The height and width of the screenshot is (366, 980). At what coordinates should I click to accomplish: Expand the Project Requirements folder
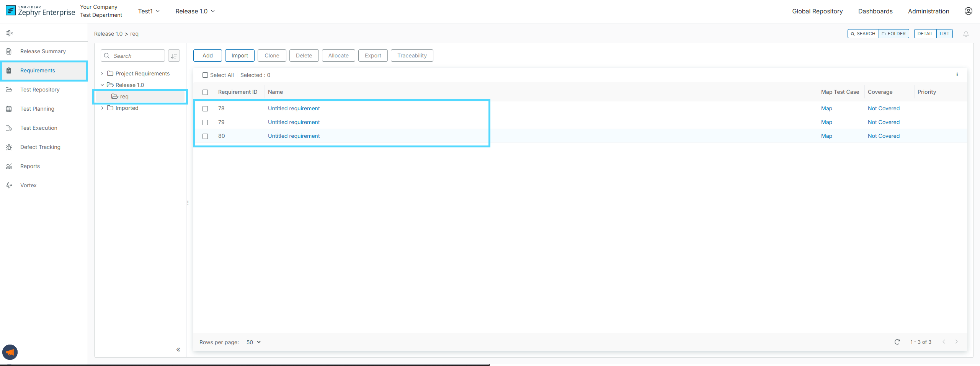(102, 74)
